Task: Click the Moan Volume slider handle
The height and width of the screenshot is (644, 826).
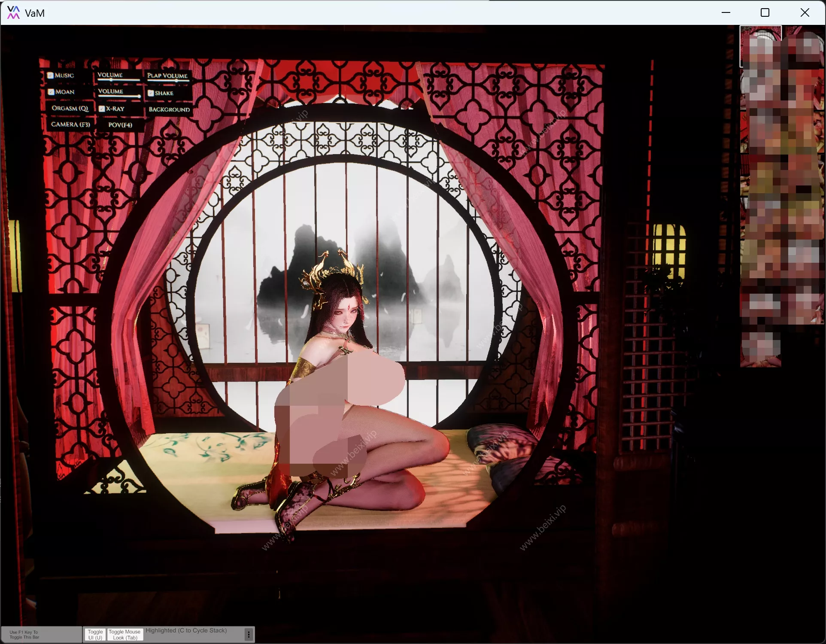Action: point(139,96)
